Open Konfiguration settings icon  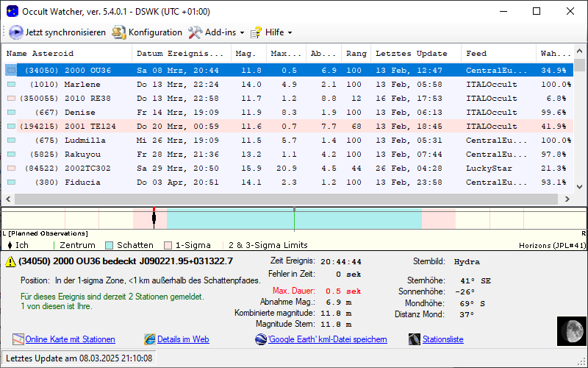(118, 32)
